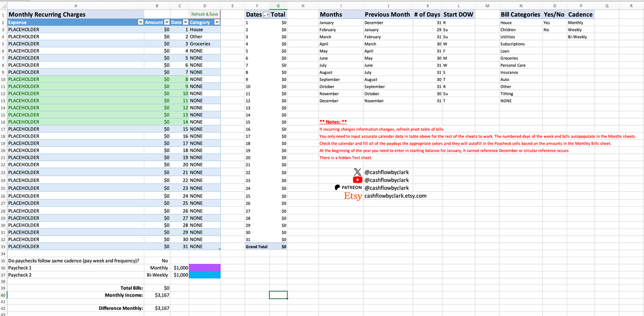Select column N header

(x=521, y=6)
